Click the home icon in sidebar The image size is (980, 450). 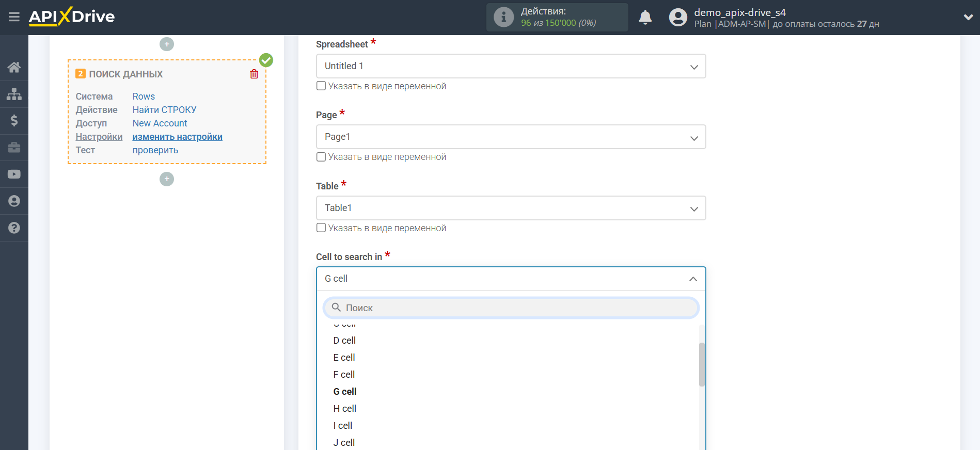14,67
